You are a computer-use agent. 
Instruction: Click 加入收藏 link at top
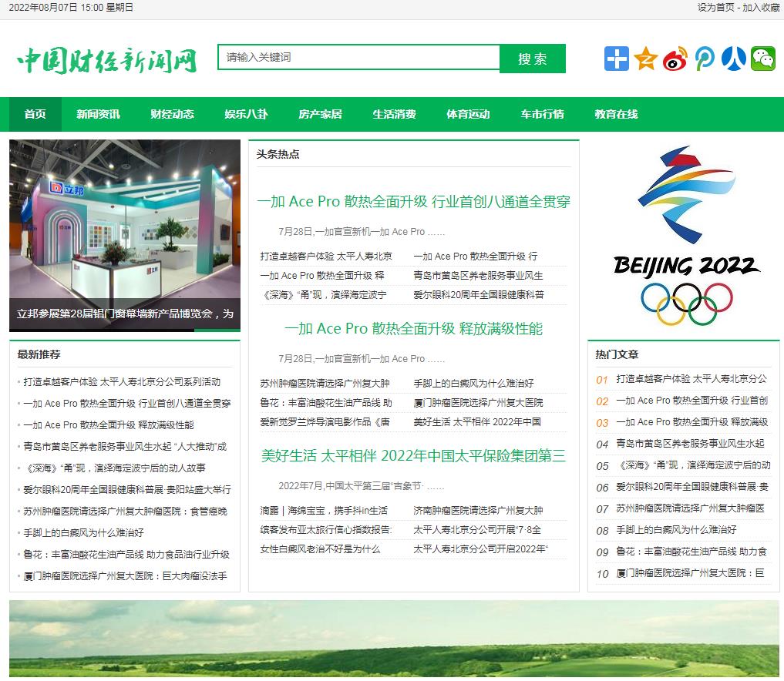[x=761, y=8]
